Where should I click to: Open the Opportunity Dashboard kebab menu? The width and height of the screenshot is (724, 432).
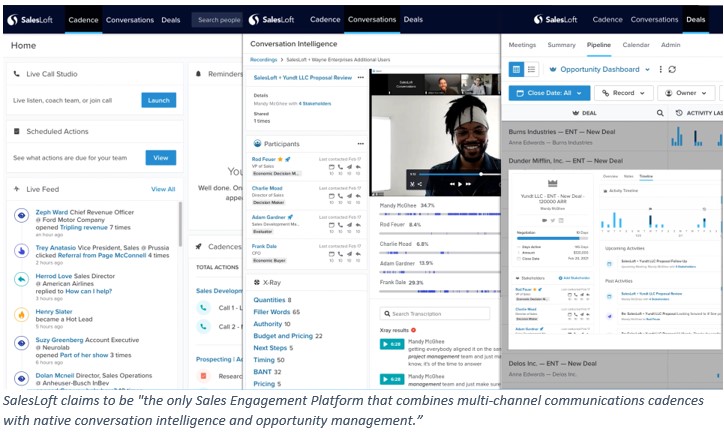point(661,69)
